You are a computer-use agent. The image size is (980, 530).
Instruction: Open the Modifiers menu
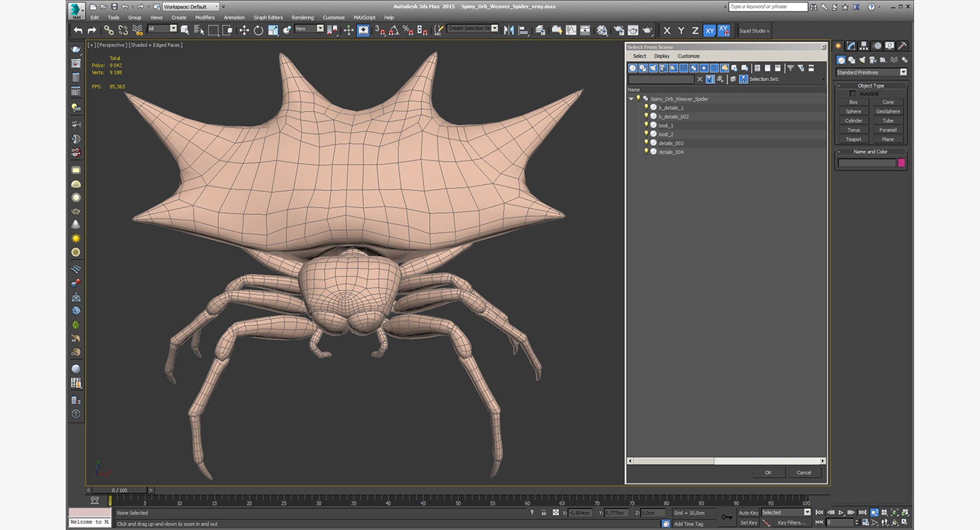point(205,17)
